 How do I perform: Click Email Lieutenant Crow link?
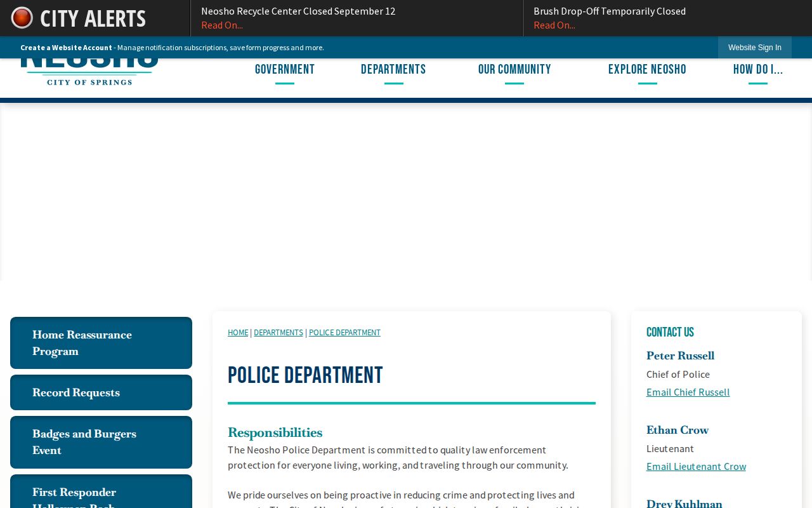[696, 467]
